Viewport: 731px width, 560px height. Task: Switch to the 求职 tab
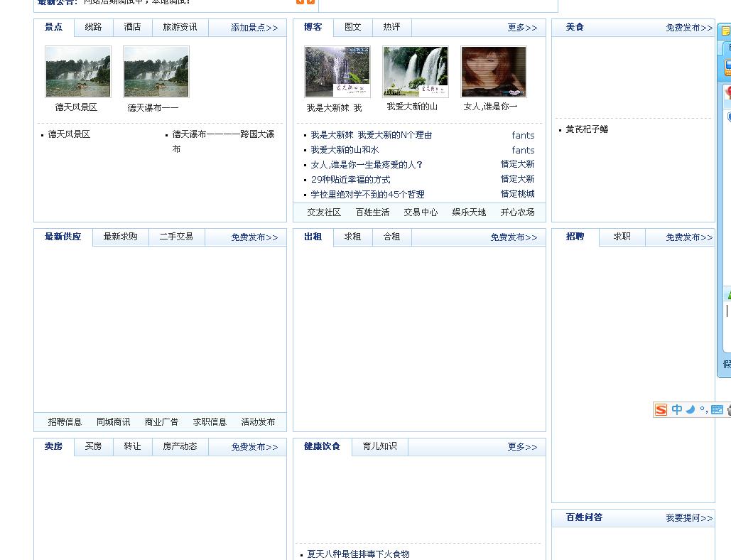pos(622,237)
